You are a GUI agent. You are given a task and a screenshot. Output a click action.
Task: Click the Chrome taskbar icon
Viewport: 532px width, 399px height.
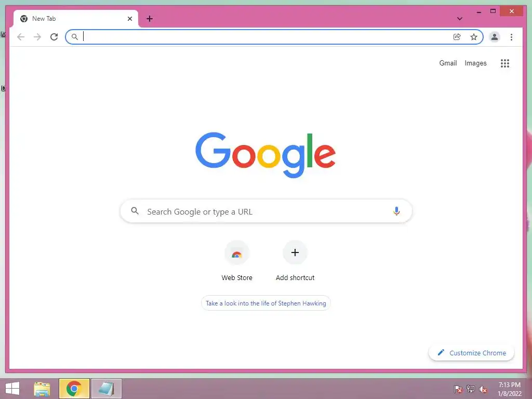pos(74,389)
